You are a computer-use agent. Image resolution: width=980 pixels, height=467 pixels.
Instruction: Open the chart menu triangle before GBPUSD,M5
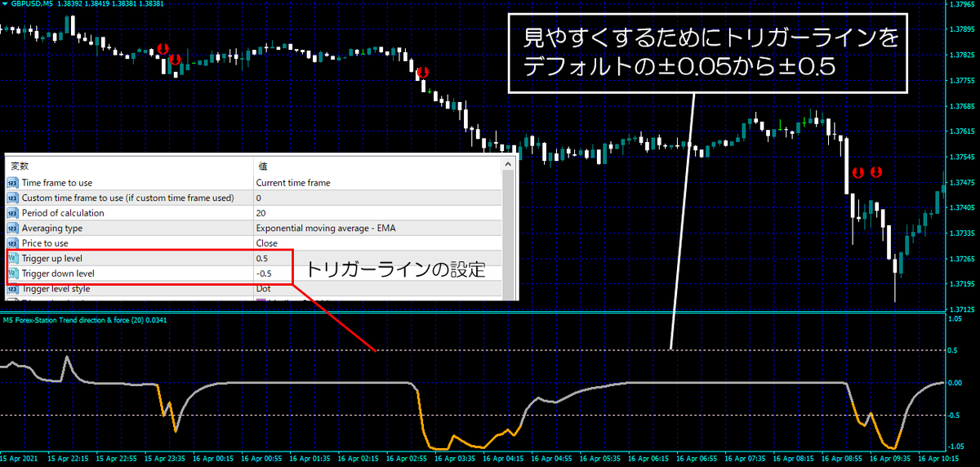[x=4, y=4]
